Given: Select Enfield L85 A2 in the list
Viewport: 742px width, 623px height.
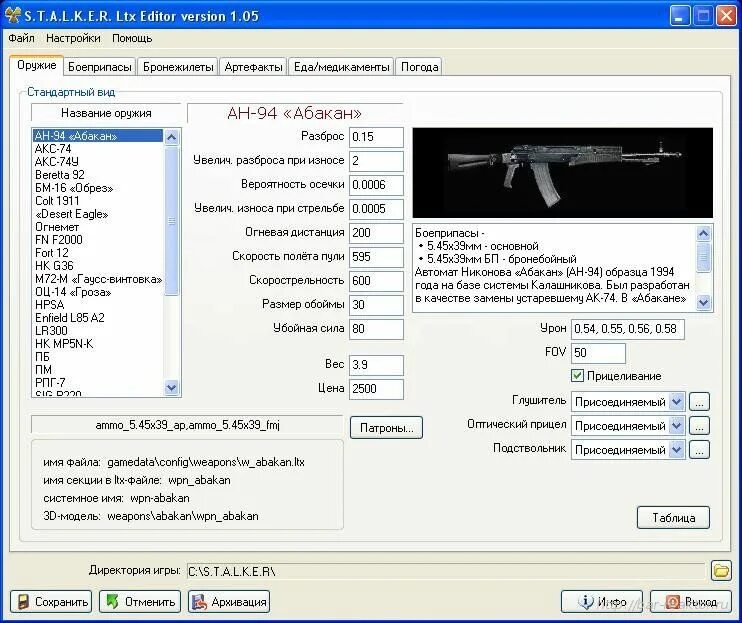Looking at the screenshot, I should [x=97, y=318].
